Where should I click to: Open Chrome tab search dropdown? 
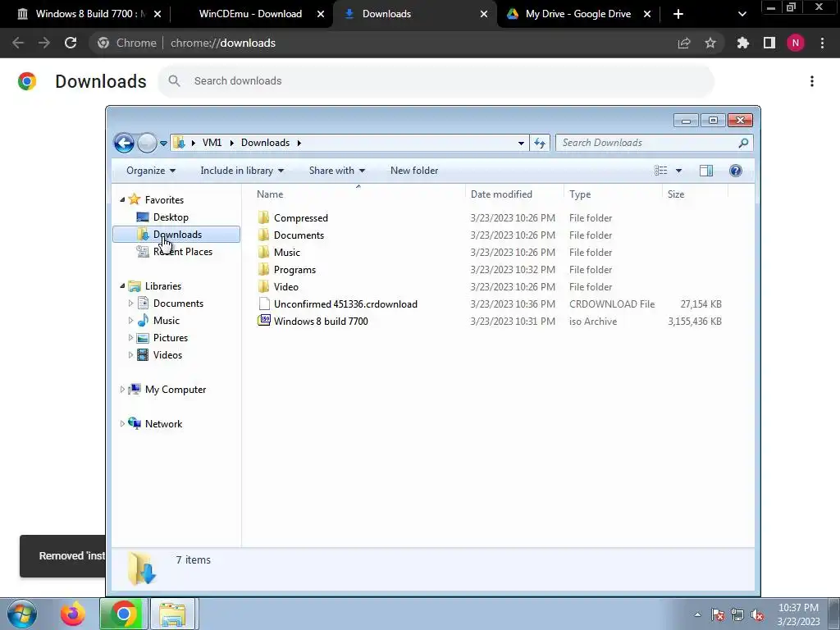pos(742,14)
